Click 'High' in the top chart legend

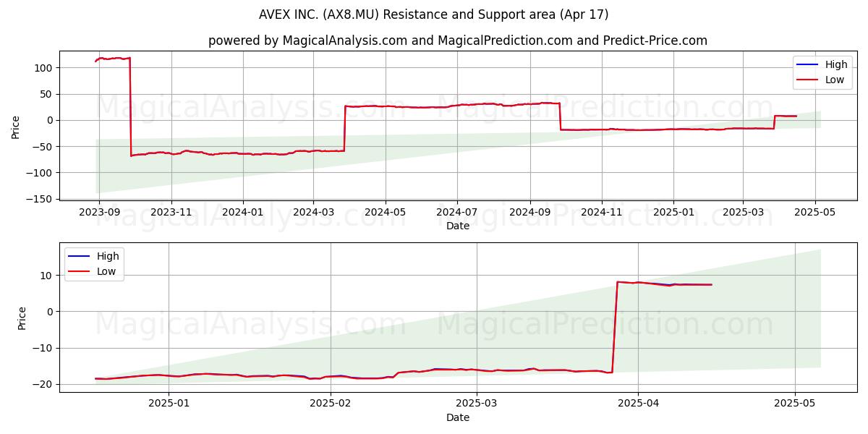pyautogui.click(x=836, y=64)
